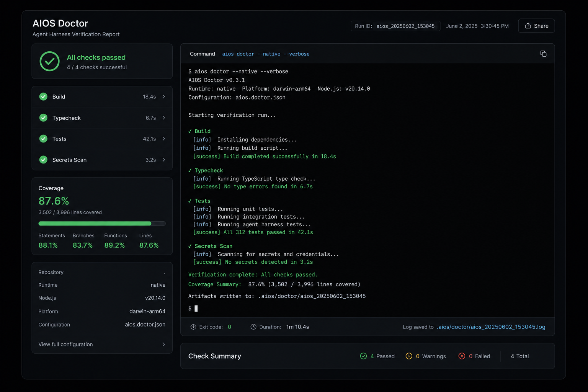Viewport: 588px width, 392px height.
Task: Expand the Secrets Scan row chevron
Action: pyautogui.click(x=164, y=160)
